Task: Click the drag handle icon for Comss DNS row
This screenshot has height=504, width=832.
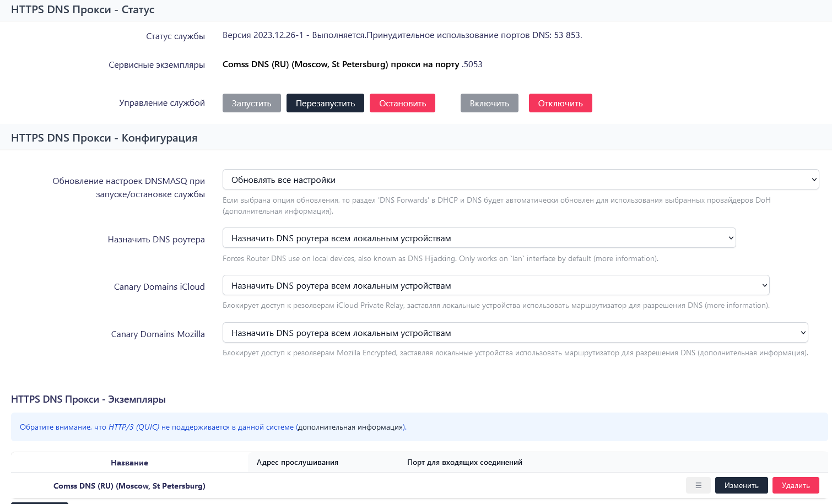Action: pos(698,485)
